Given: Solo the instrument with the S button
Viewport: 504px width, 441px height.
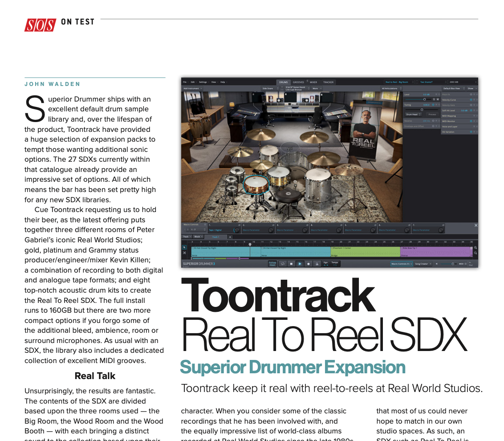Looking at the screenshot, I should (x=434, y=99).
